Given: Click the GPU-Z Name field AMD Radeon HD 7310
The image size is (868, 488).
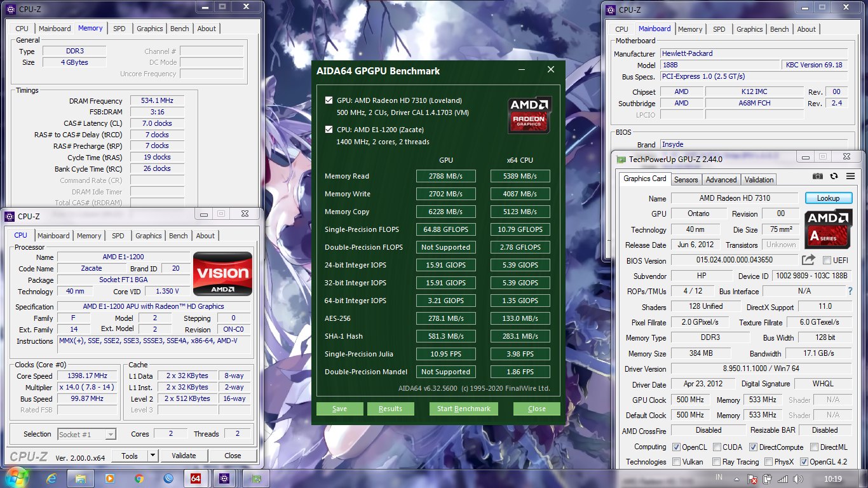Looking at the screenshot, I should 734,198.
